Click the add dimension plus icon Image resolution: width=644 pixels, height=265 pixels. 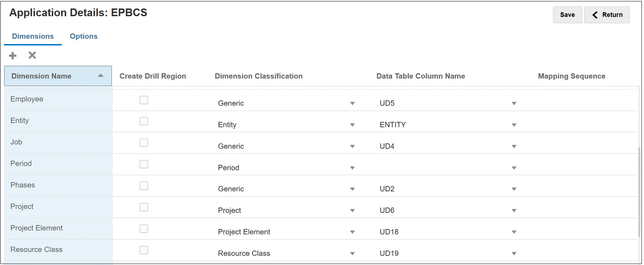pyautogui.click(x=13, y=56)
